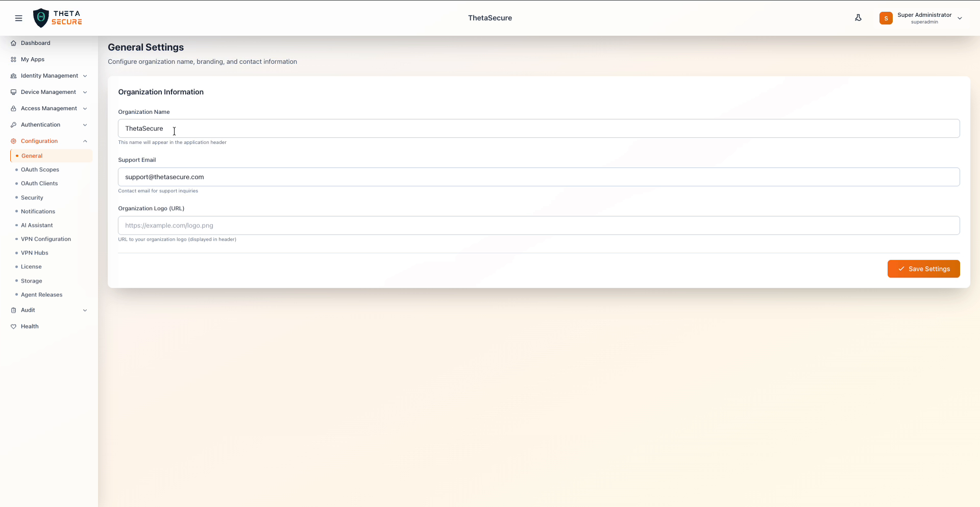Select the Health heart icon
This screenshot has width=980, height=507.
13,326
